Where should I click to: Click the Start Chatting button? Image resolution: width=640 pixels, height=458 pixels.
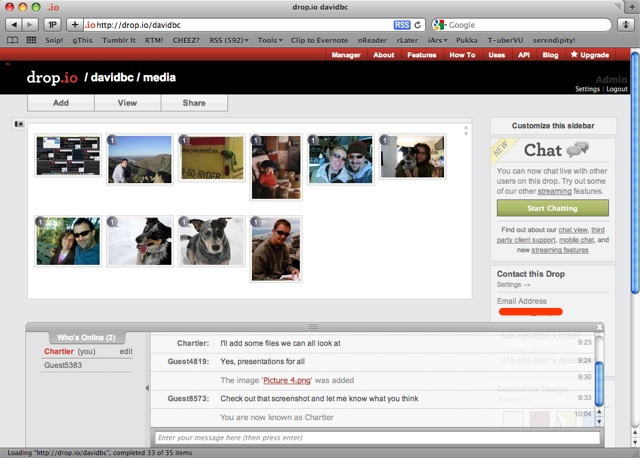[552, 208]
